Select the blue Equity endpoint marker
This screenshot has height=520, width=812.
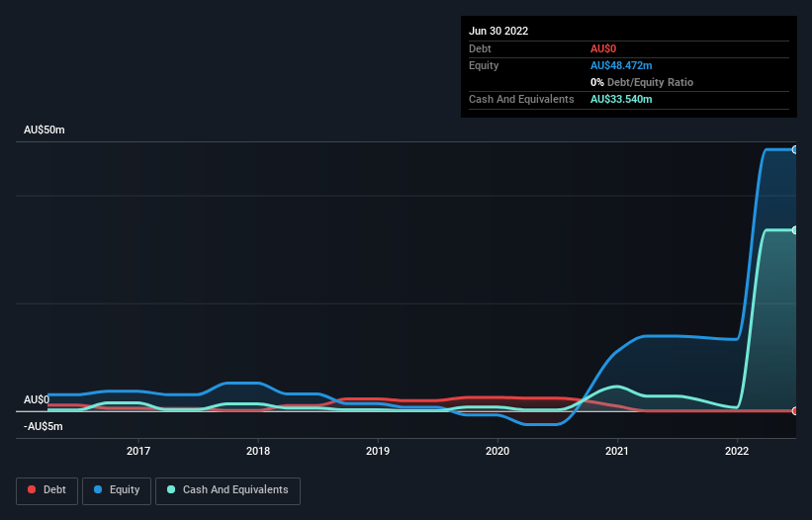click(x=795, y=149)
